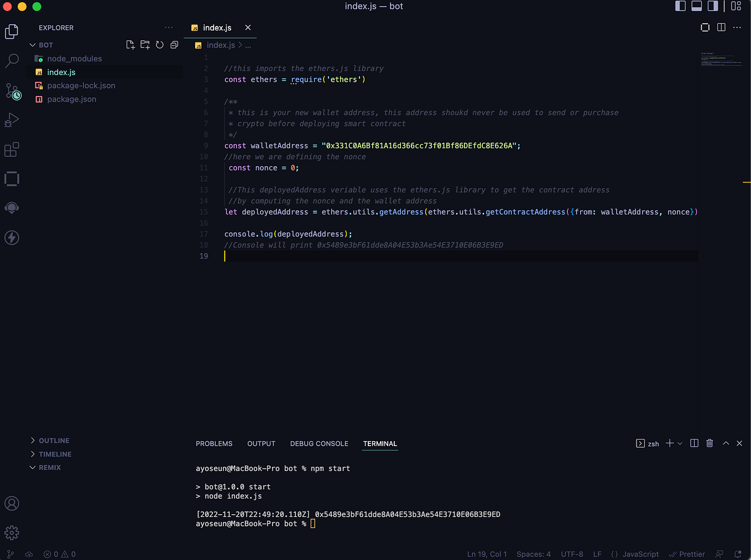Toggle the primary sidebar layout control
The height and width of the screenshot is (560, 751).
point(680,6)
